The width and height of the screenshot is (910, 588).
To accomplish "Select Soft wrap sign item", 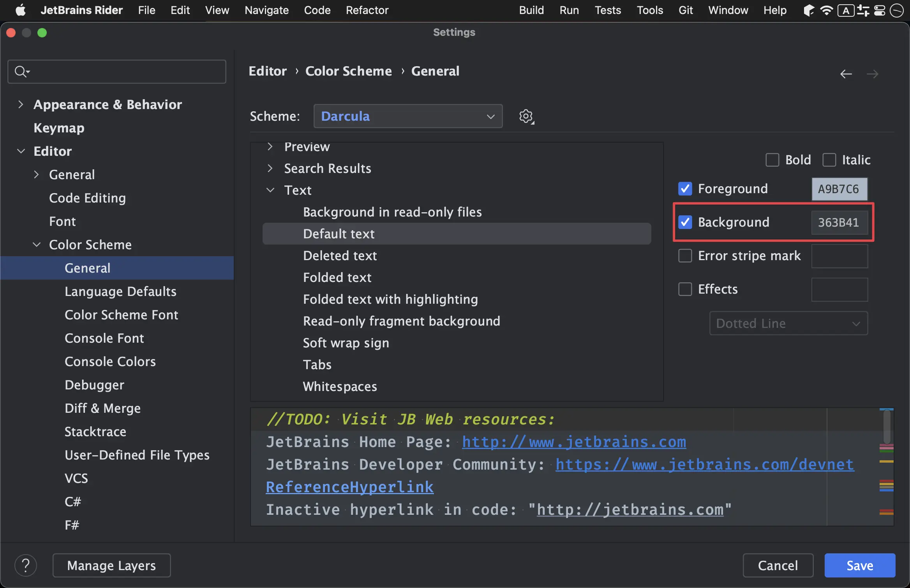I will pos(346,343).
